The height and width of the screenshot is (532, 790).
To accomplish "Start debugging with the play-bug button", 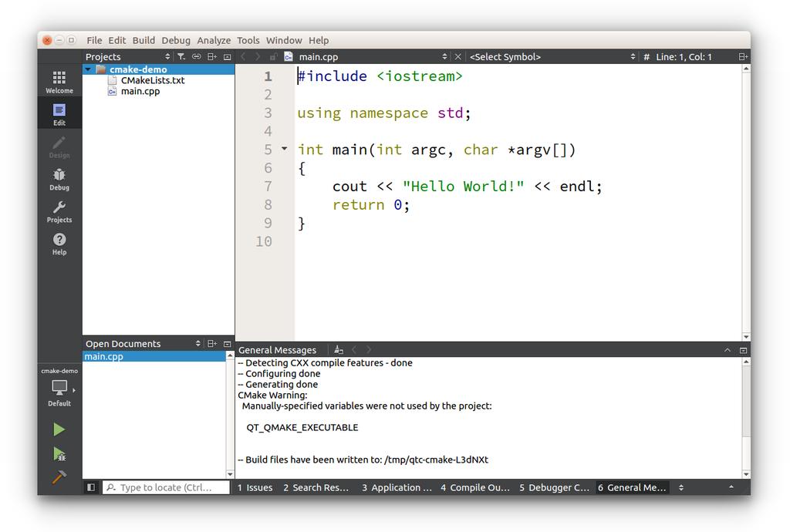I will coord(59,453).
